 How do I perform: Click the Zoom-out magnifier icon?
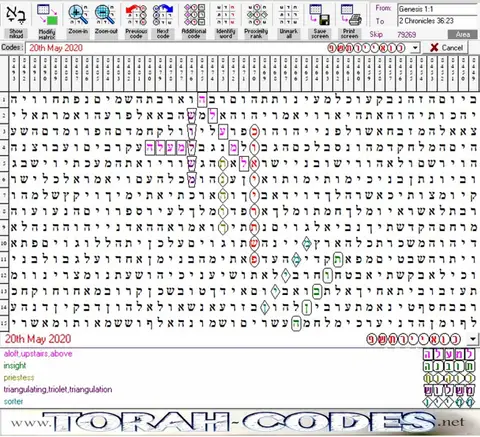click(x=106, y=15)
